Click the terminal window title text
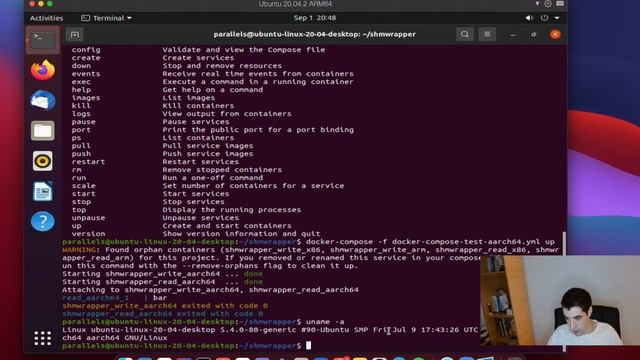640x360 pixels. pos(315,35)
